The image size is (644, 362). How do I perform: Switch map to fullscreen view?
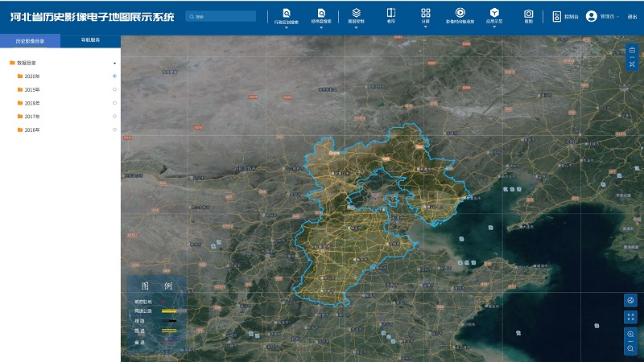[630, 317]
